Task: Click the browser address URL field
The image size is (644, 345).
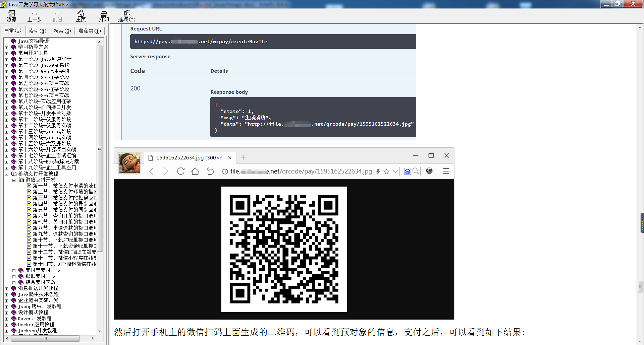Action: pyautogui.click(x=301, y=171)
